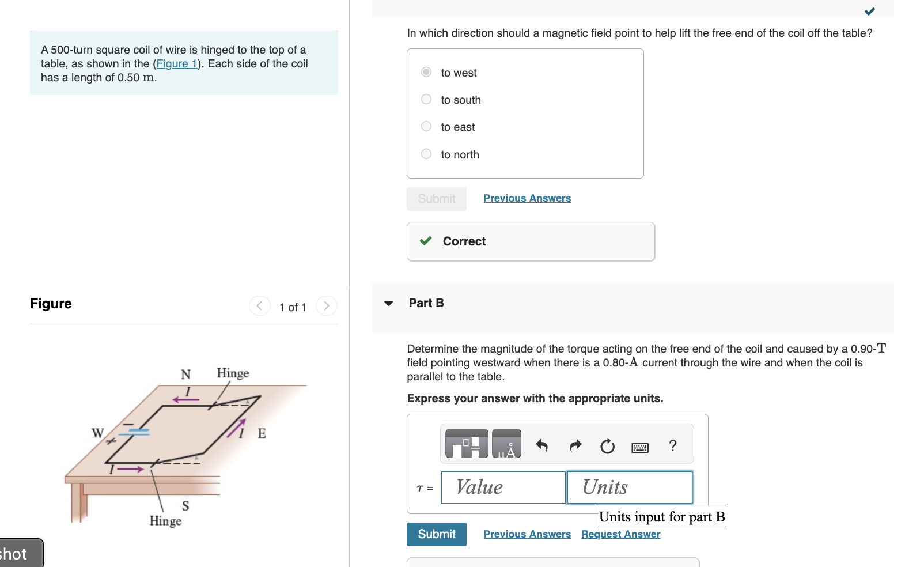Collapse the Part B section

coord(389,303)
